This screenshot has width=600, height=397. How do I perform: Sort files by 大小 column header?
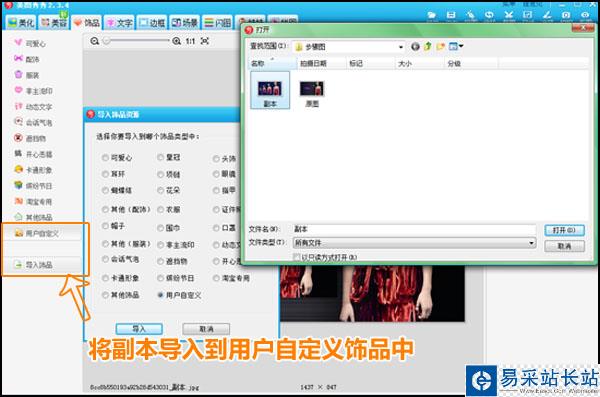point(419,64)
